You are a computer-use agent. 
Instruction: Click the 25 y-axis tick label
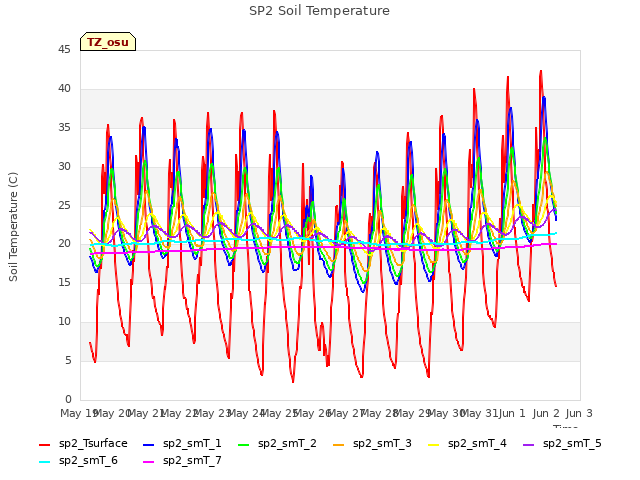click(x=64, y=205)
